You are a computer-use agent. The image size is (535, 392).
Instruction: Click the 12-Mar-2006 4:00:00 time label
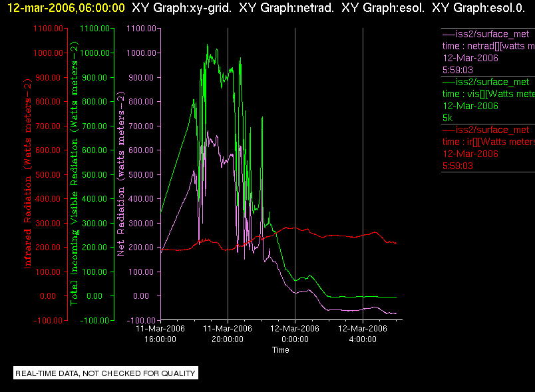[x=363, y=334]
